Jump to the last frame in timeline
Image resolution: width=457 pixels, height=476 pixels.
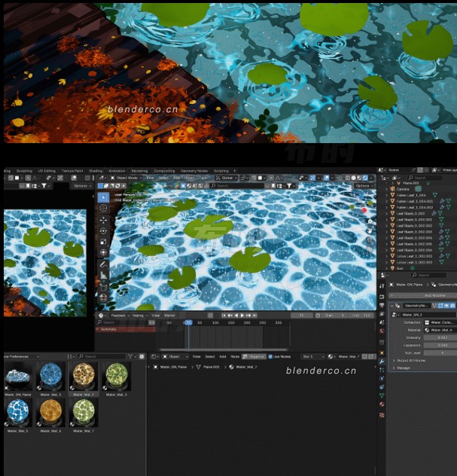point(254,316)
